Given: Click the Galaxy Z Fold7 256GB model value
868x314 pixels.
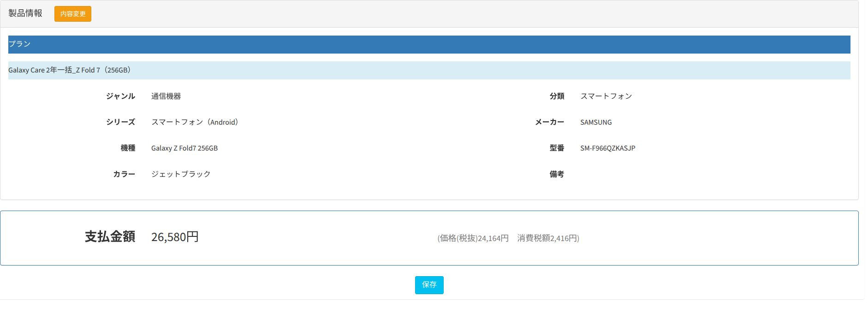Looking at the screenshot, I should point(184,148).
